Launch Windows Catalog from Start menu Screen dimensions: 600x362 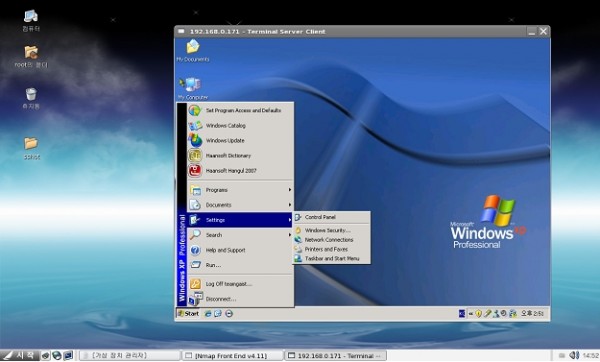[x=240, y=126]
